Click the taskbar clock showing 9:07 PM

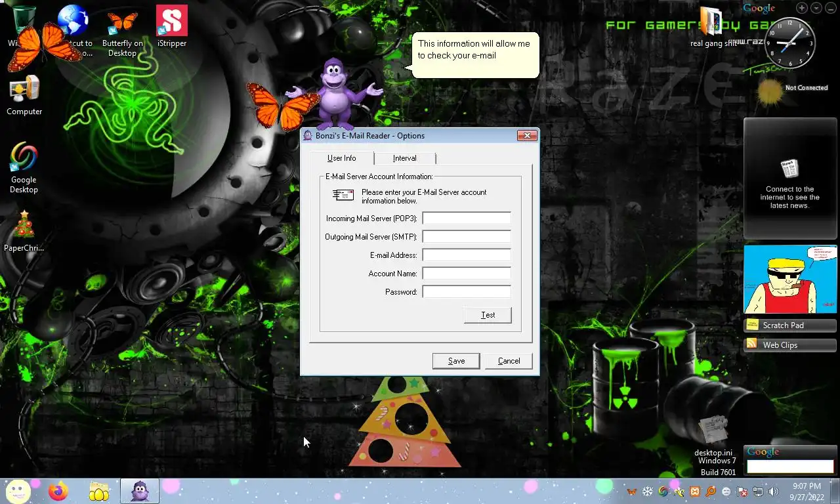[x=806, y=492]
